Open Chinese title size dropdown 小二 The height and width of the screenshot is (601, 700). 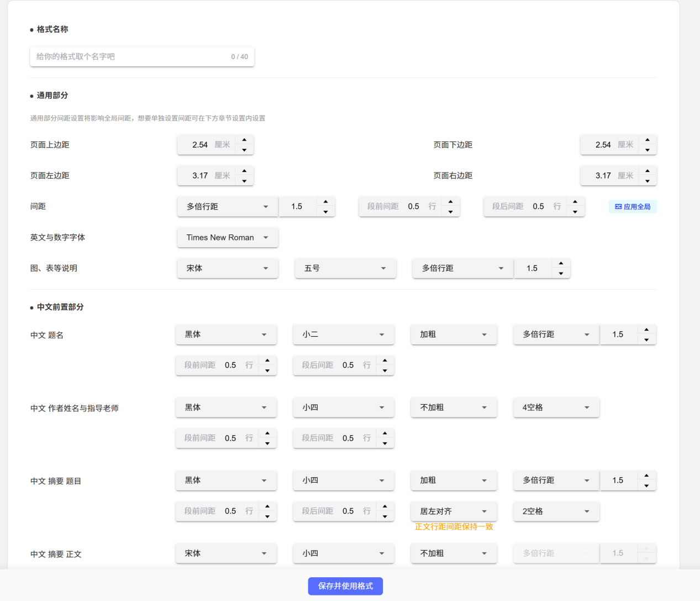point(344,335)
